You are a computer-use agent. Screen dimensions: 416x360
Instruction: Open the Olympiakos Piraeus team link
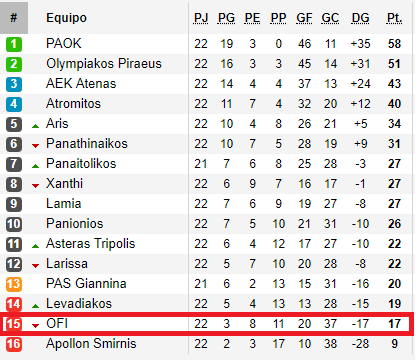coord(104,64)
